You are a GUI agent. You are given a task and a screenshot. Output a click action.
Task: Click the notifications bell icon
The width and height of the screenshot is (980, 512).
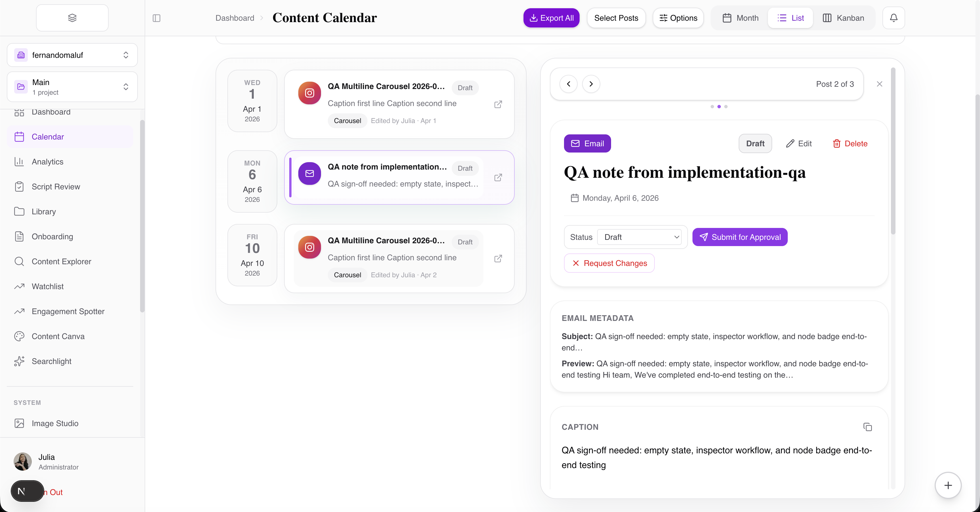pos(894,18)
